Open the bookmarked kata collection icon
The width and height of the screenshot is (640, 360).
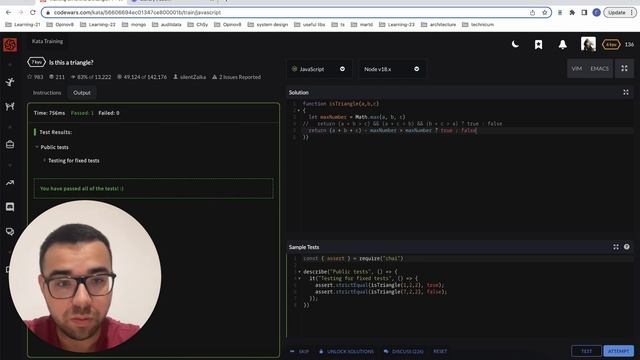tap(538, 44)
